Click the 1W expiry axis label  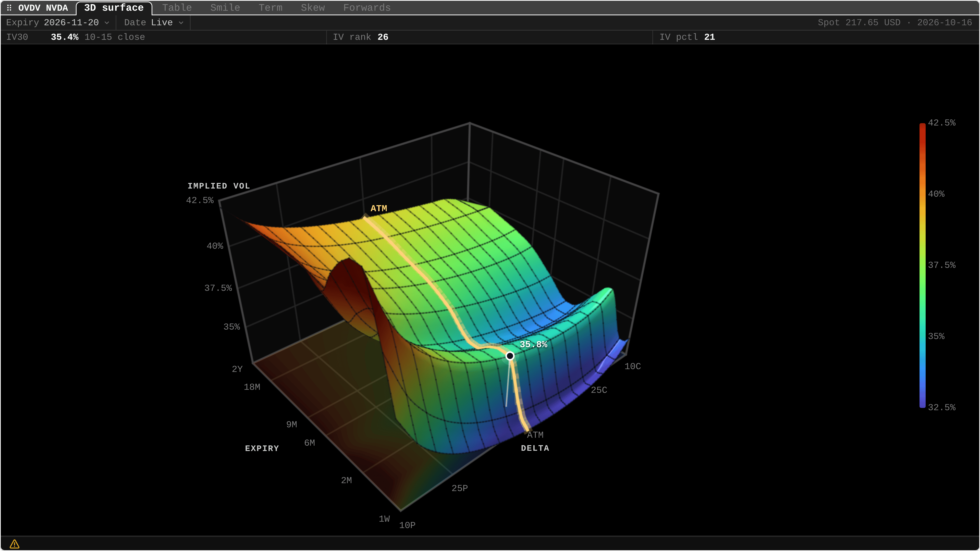pos(384,519)
